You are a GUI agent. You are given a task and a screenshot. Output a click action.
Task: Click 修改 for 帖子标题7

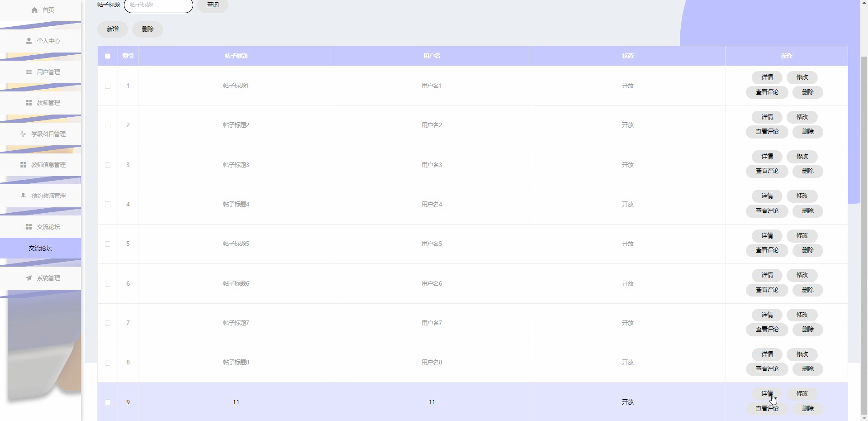(802, 315)
